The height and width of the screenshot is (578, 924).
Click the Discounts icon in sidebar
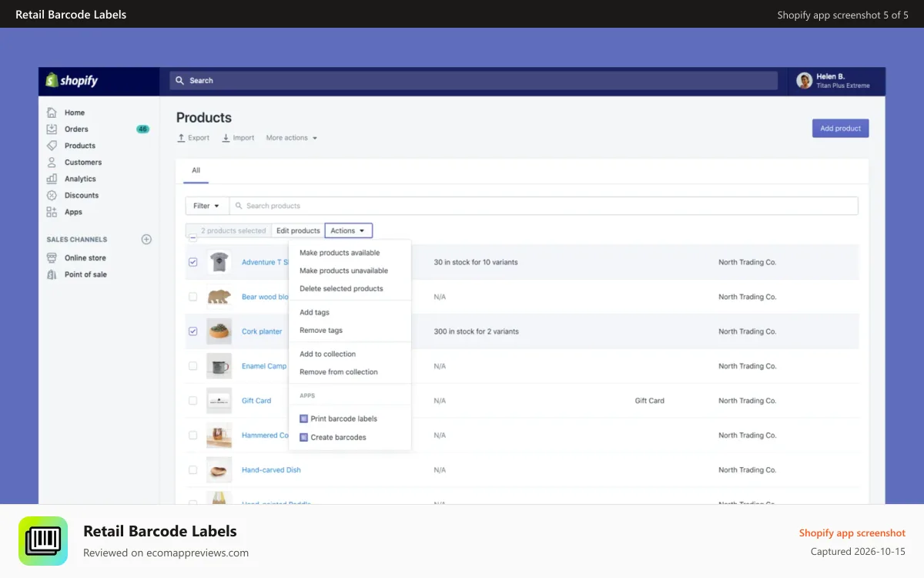(52, 195)
